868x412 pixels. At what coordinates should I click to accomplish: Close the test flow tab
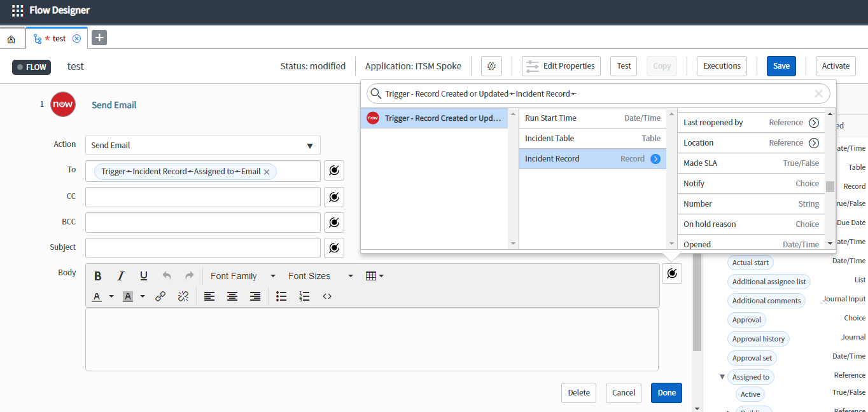point(77,38)
